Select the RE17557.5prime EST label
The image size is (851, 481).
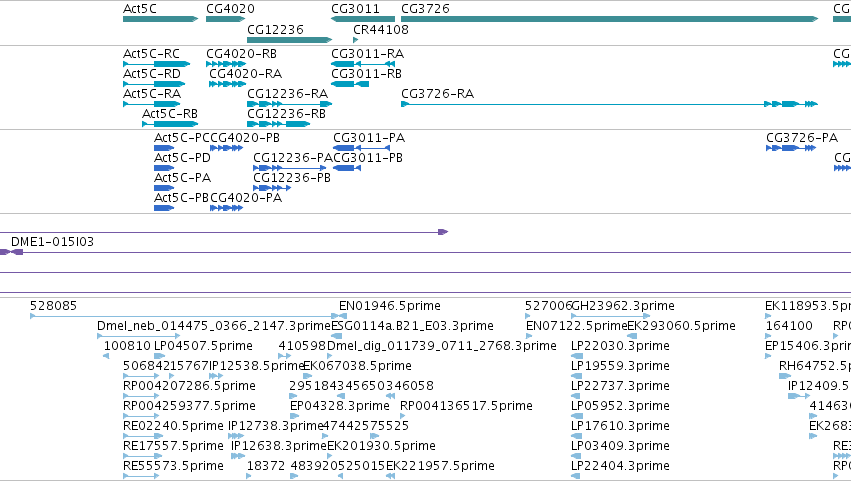pyautogui.click(x=173, y=447)
